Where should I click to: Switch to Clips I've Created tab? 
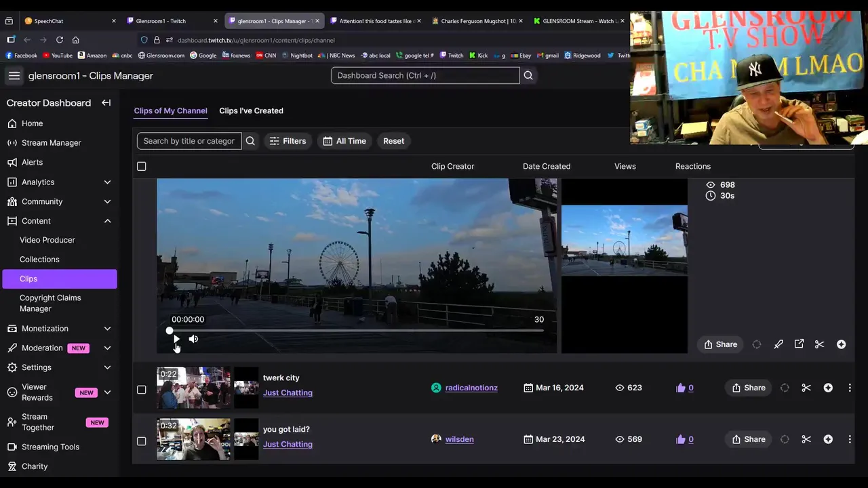(251, 110)
